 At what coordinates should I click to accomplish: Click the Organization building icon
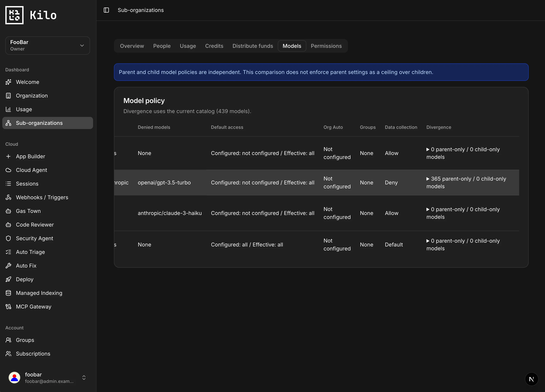(8, 96)
